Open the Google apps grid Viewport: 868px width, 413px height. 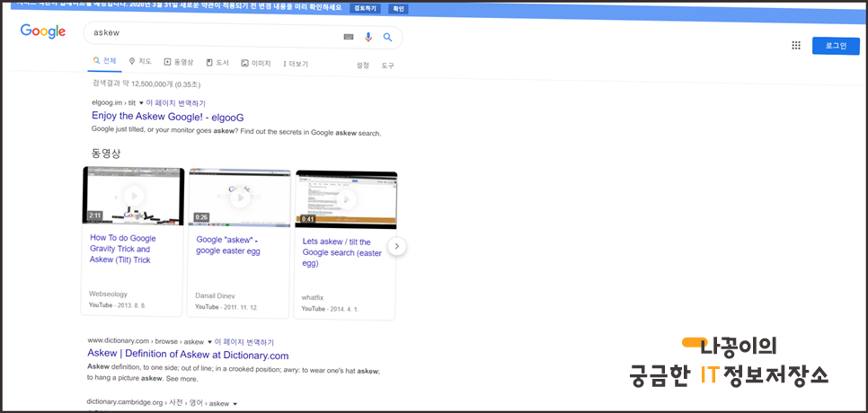pos(796,45)
